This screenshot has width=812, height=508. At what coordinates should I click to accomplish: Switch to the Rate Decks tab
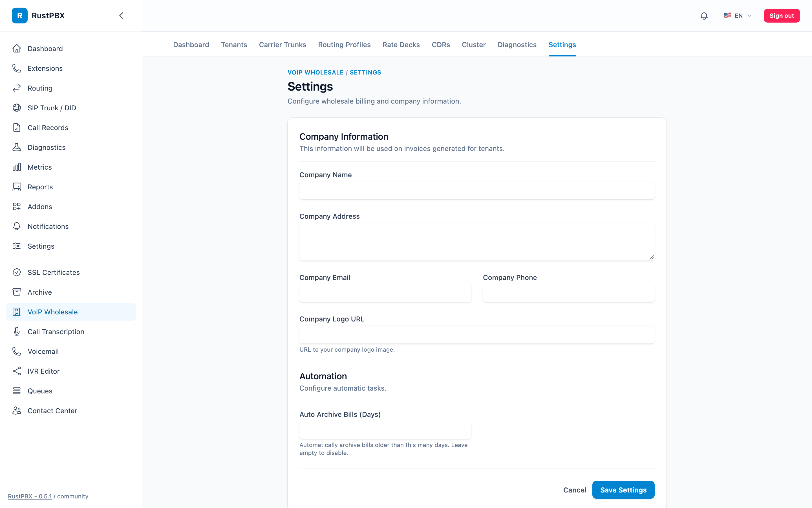click(401, 45)
